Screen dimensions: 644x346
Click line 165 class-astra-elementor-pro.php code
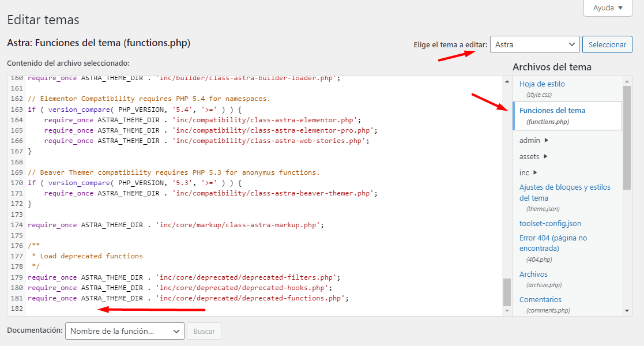pyautogui.click(x=210, y=130)
